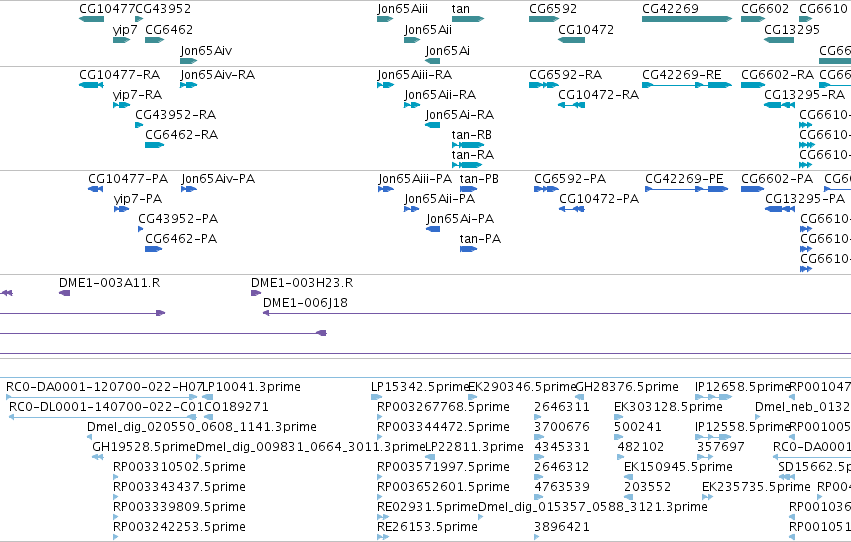Click the LP15342.5prime EST

pyautogui.click(x=377, y=397)
